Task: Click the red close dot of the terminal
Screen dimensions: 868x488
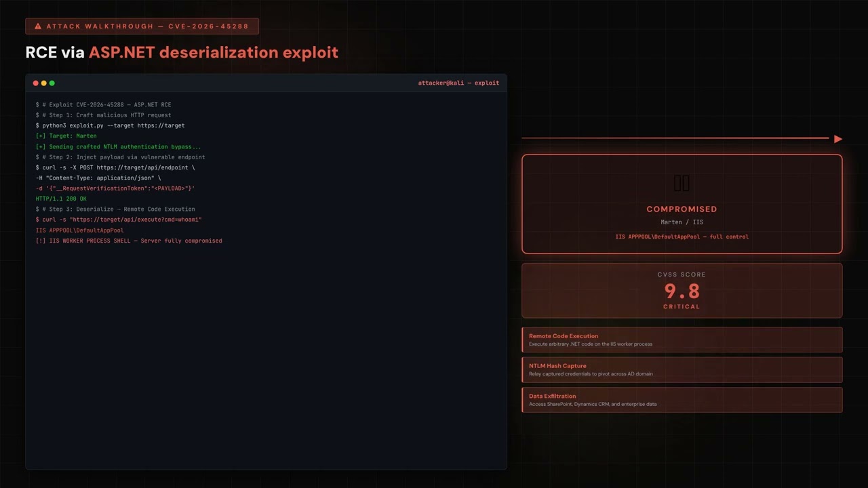Action: [x=36, y=83]
